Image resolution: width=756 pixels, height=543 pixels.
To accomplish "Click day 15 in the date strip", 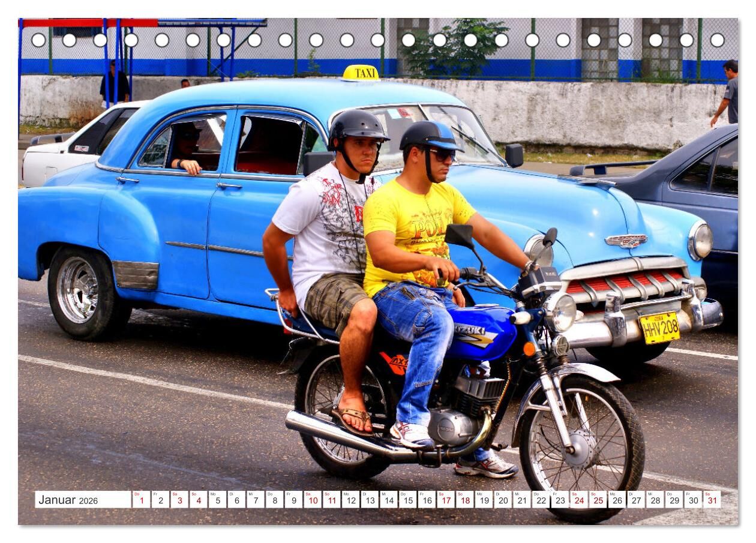I will coord(407,500).
